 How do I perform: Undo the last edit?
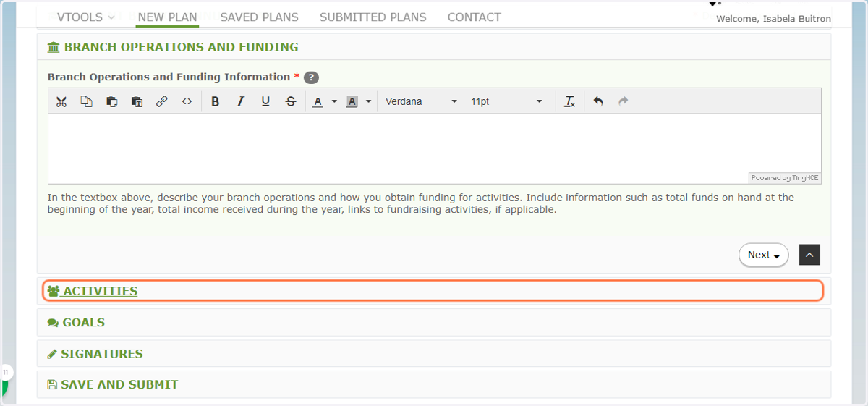pos(598,101)
